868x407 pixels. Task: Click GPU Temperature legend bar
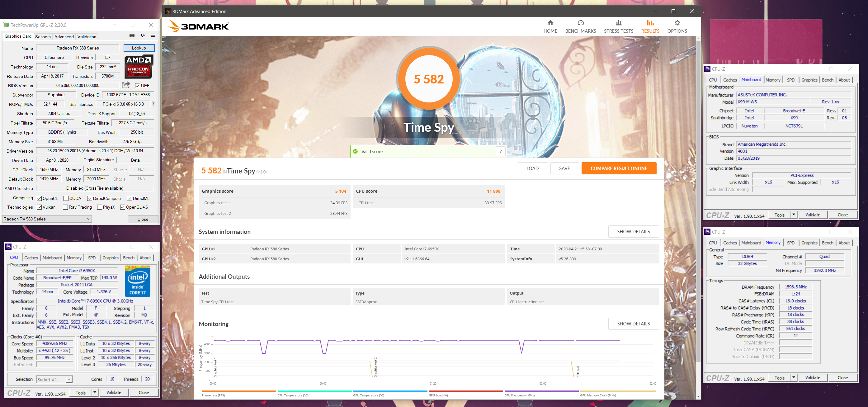390,391
